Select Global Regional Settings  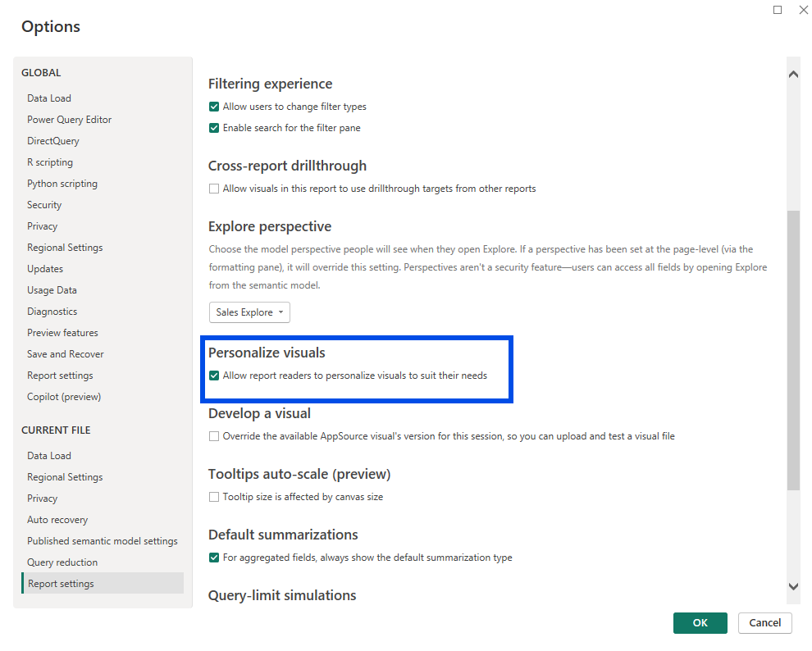click(66, 248)
